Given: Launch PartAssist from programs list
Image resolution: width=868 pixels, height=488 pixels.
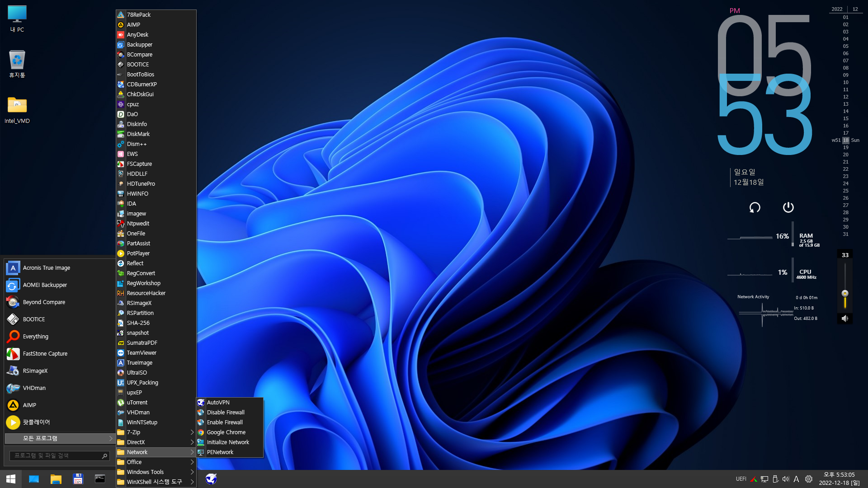Looking at the screenshot, I should tap(156, 244).
